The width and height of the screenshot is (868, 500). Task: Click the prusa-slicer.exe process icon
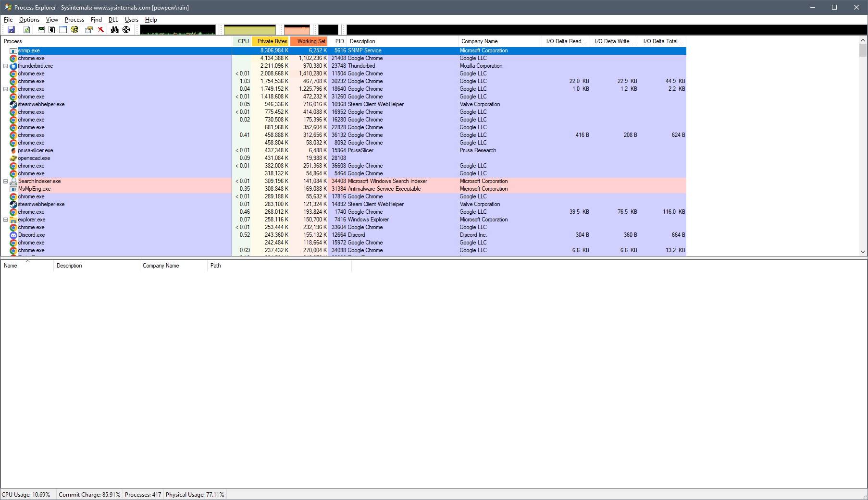tap(13, 150)
